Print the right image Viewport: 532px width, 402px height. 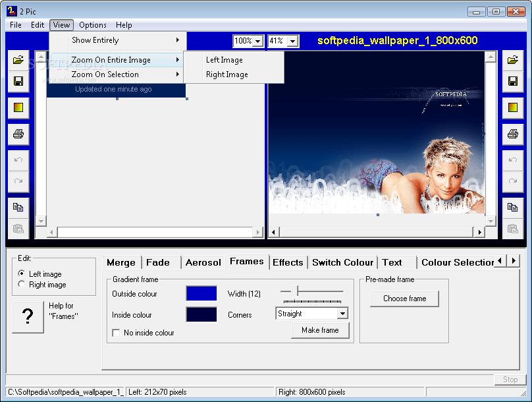click(513, 134)
